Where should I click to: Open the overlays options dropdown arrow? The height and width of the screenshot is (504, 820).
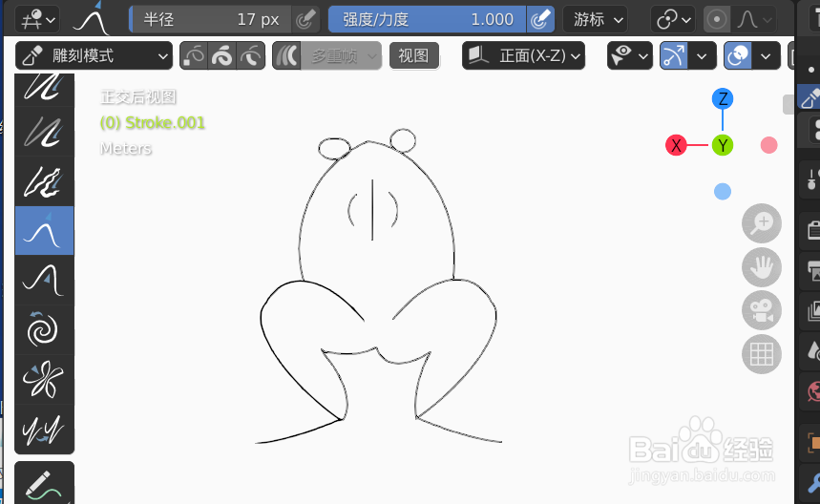point(766,55)
